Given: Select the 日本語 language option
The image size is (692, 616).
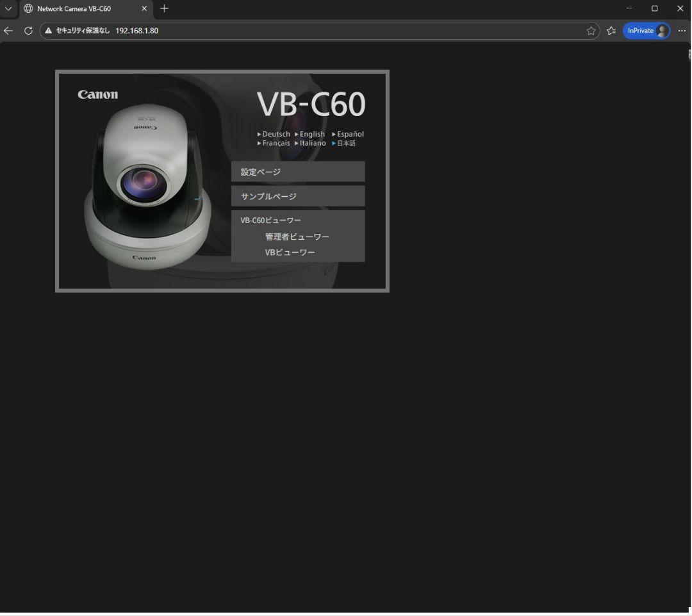Looking at the screenshot, I should point(345,143).
